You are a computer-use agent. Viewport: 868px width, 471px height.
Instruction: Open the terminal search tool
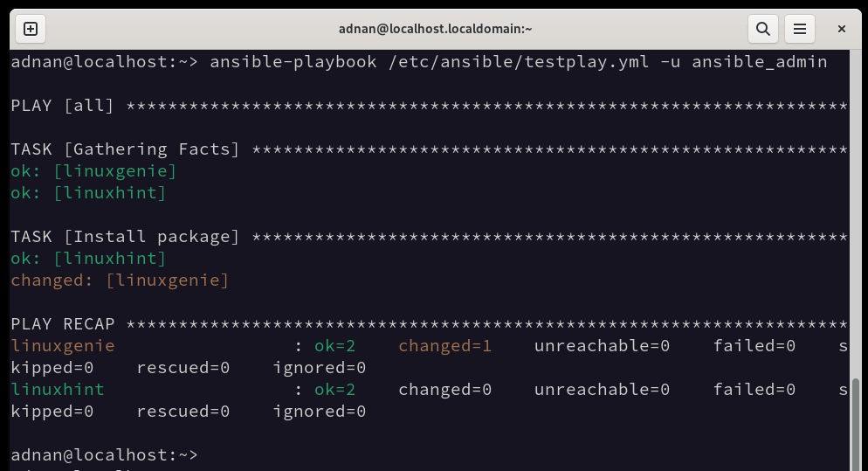pyautogui.click(x=763, y=29)
